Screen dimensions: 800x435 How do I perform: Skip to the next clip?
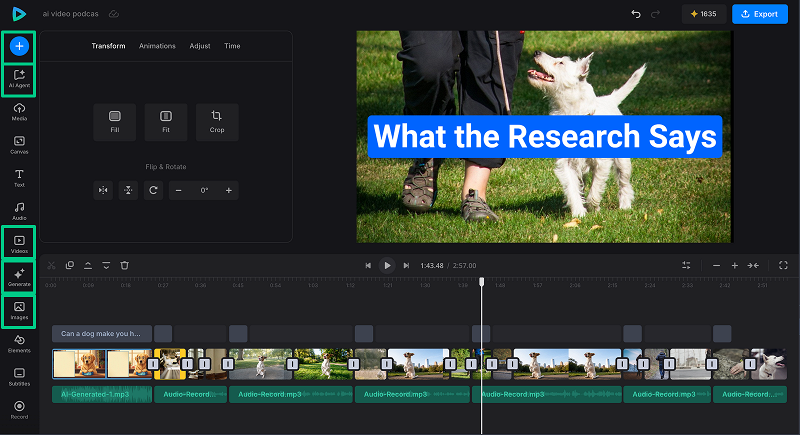(x=406, y=265)
